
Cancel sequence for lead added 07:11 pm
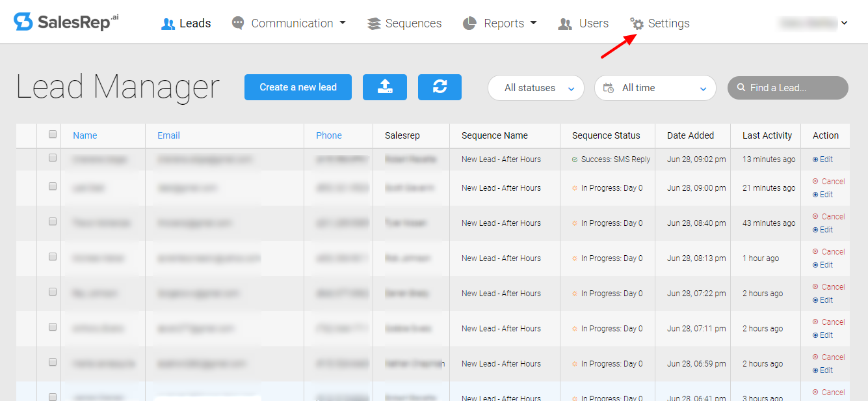click(x=828, y=322)
